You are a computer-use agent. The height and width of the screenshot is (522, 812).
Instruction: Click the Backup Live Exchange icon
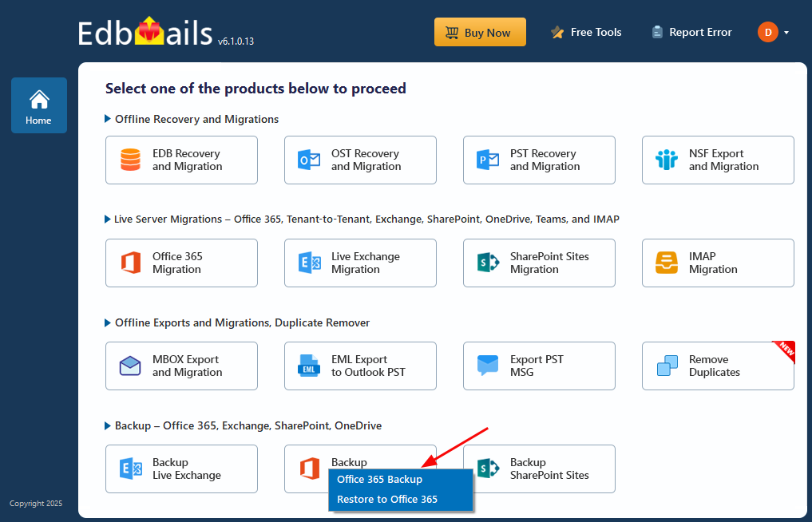pyautogui.click(x=130, y=469)
